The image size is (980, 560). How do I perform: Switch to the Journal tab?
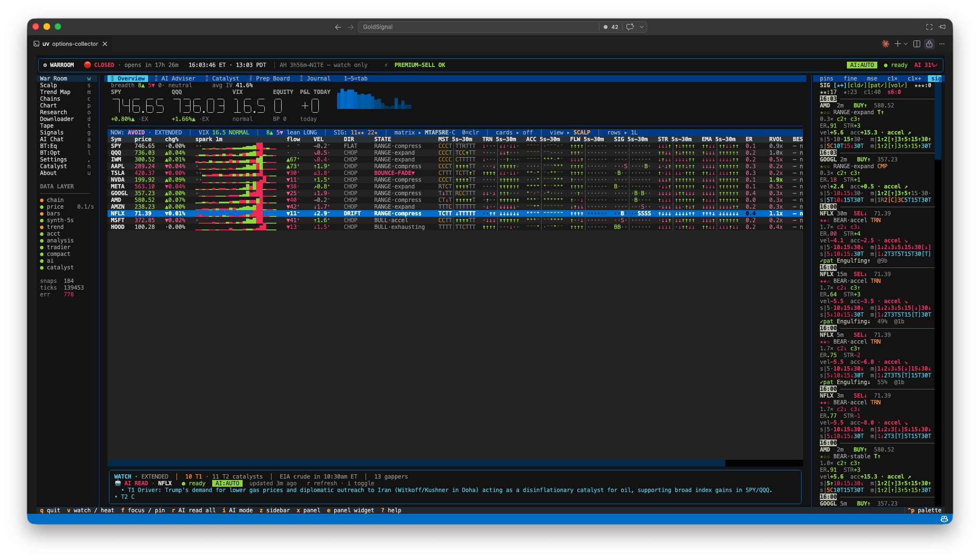(315, 79)
